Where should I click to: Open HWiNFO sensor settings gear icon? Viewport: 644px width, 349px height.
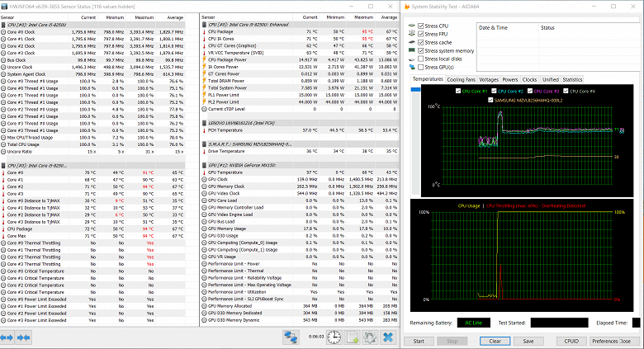(x=370, y=337)
